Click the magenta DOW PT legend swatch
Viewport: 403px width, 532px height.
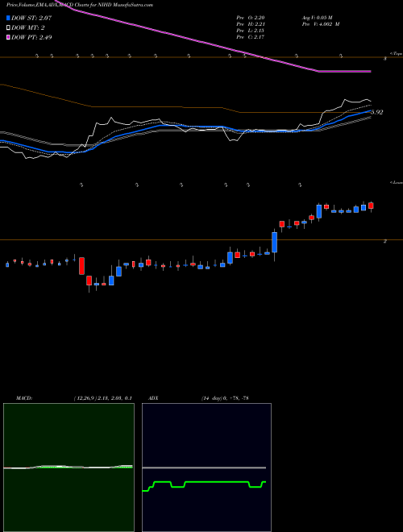point(9,37)
